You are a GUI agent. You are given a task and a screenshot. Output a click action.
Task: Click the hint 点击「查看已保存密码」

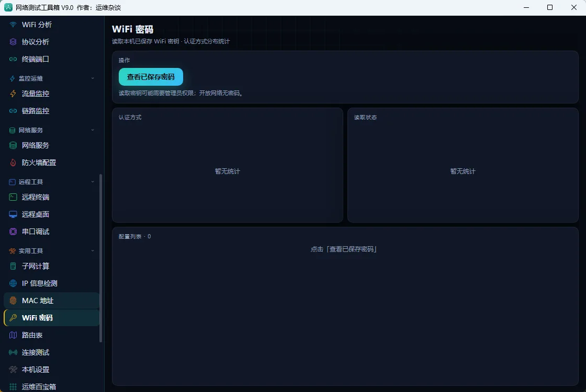tap(344, 249)
